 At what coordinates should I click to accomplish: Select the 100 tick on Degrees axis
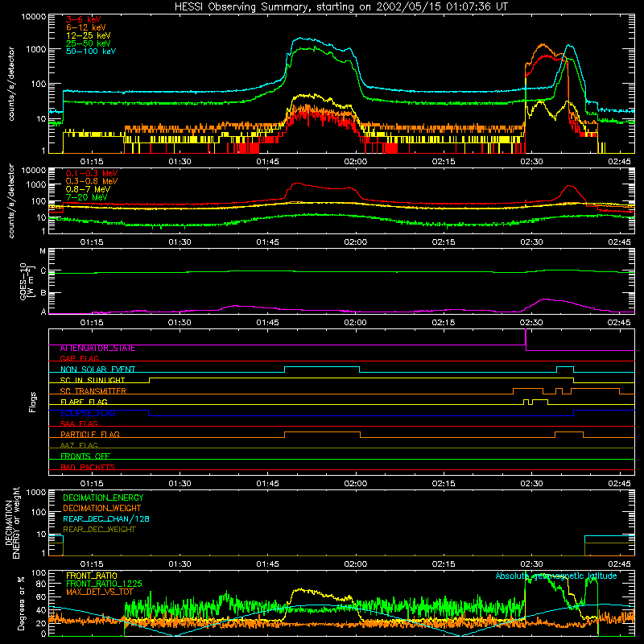click(39, 573)
